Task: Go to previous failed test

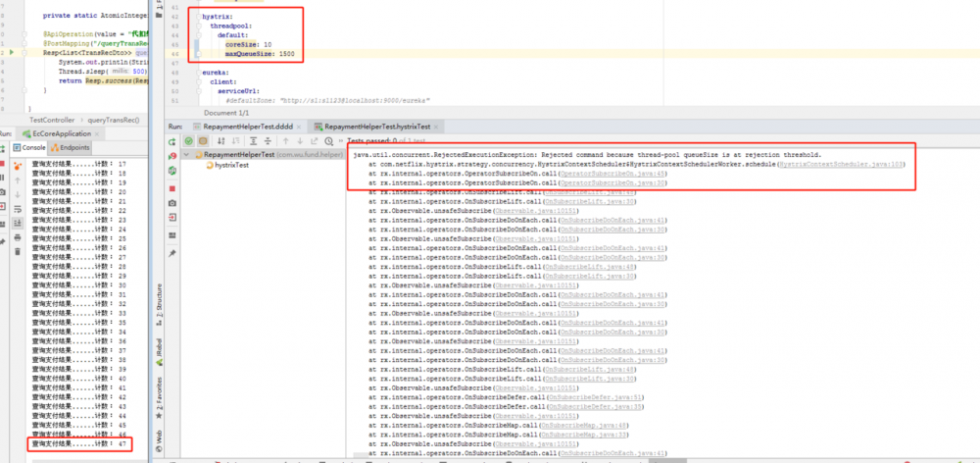Action: 285,141
